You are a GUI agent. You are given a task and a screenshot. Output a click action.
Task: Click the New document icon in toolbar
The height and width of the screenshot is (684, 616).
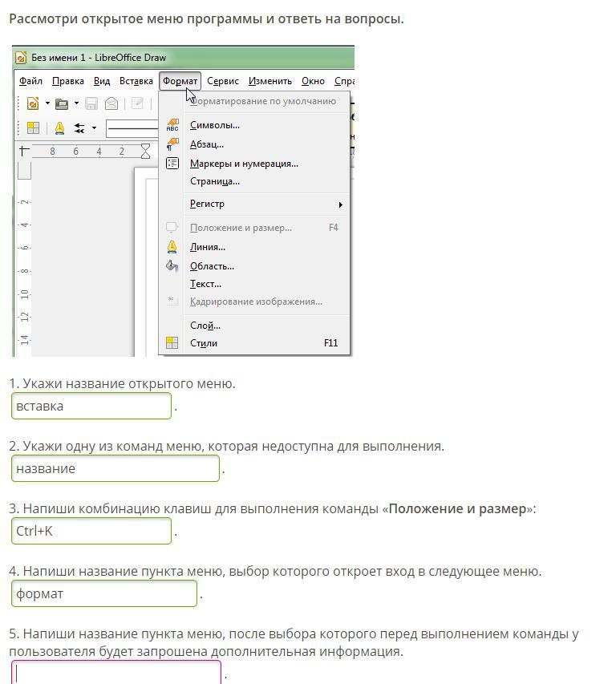pos(33,103)
